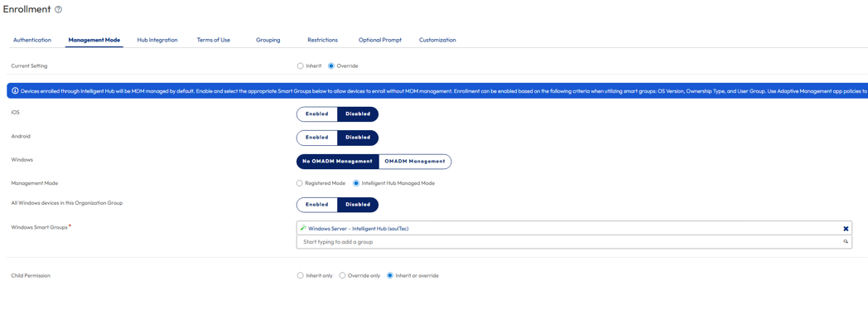
Task: Select Inherit only child permission
Action: pos(300,275)
